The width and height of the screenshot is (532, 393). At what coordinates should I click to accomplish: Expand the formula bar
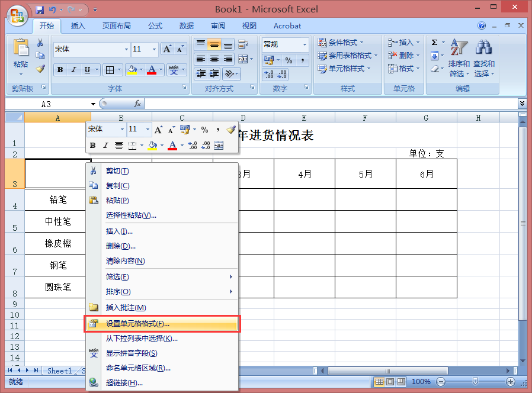(x=522, y=103)
